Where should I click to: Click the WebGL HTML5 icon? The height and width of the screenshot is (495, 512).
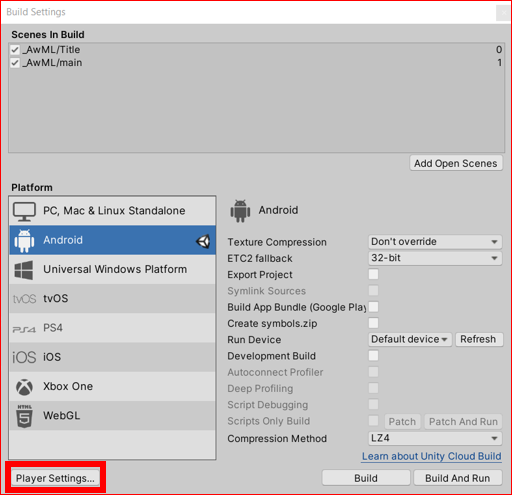tap(24, 416)
